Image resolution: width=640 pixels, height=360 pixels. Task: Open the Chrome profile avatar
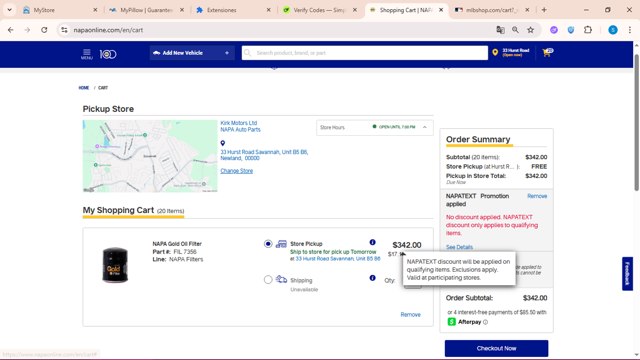(613, 30)
